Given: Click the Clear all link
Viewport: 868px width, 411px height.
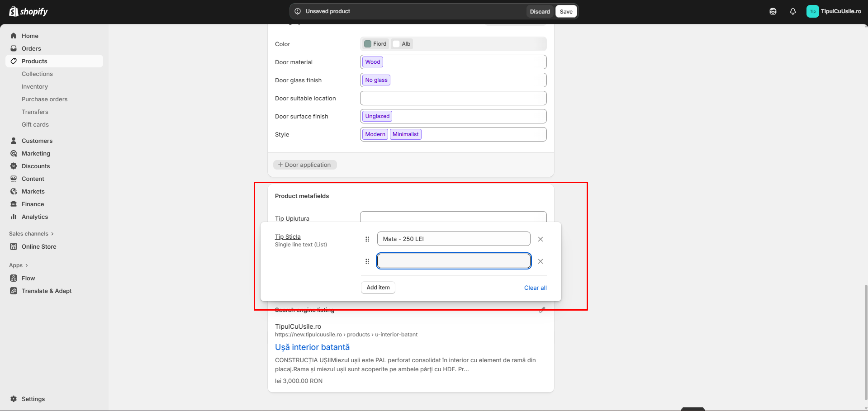Looking at the screenshot, I should pyautogui.click(x=535, y=288).
